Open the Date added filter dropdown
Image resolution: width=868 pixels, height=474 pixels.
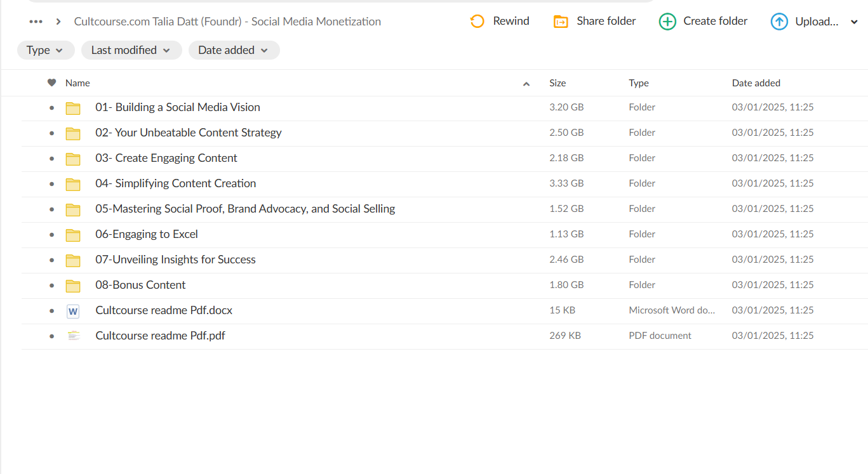(234, 50)
